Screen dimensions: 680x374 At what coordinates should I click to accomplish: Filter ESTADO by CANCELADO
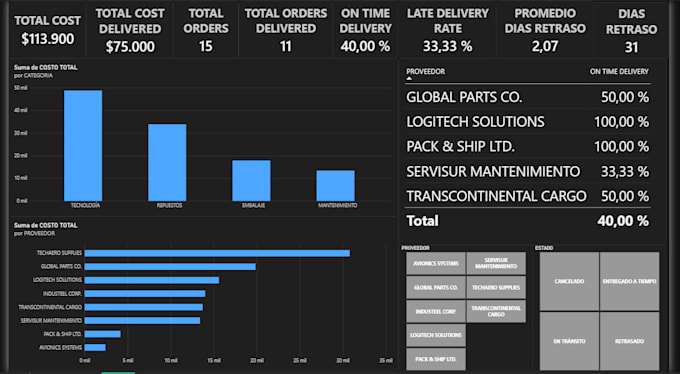[x=569, y=282]
